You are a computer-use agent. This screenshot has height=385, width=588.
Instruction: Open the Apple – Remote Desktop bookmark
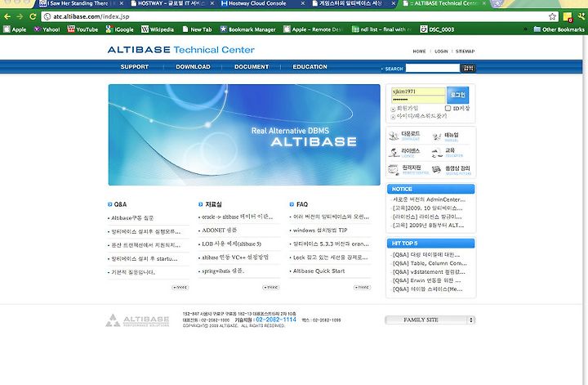(x=313, y=29)
